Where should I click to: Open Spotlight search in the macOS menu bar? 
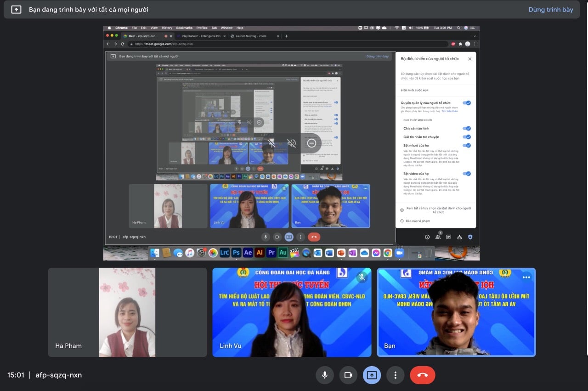(459, 28)
